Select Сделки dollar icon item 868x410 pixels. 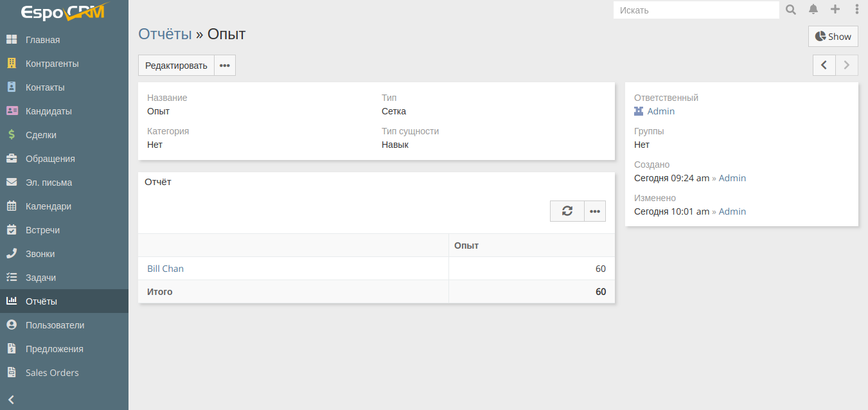12,135
